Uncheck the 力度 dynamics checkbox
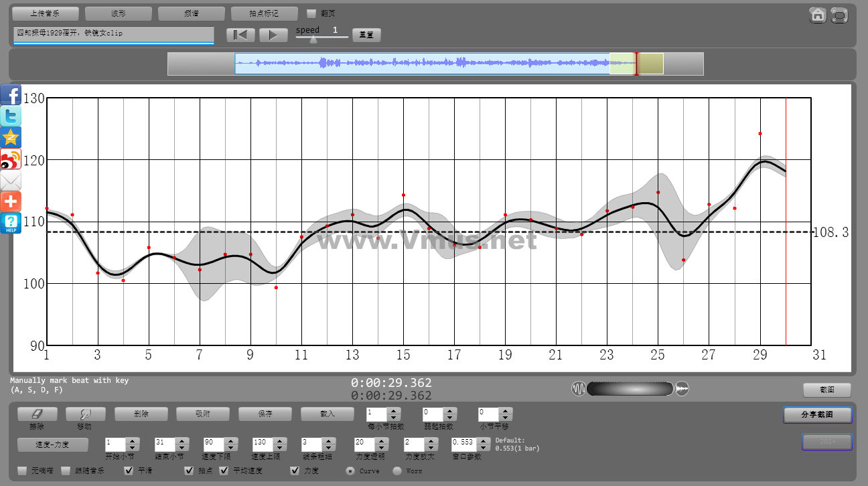The width and height of the screenshot is (868, 486). (295, 471)
